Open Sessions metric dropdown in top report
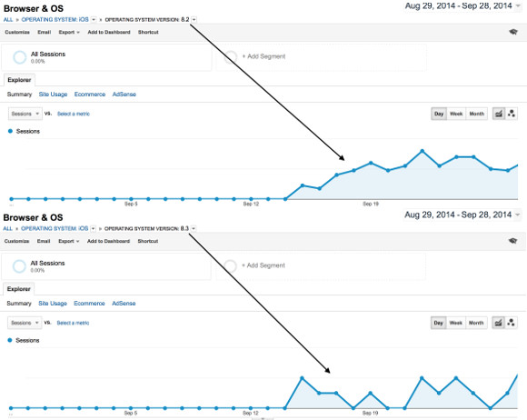 point(25,114)
